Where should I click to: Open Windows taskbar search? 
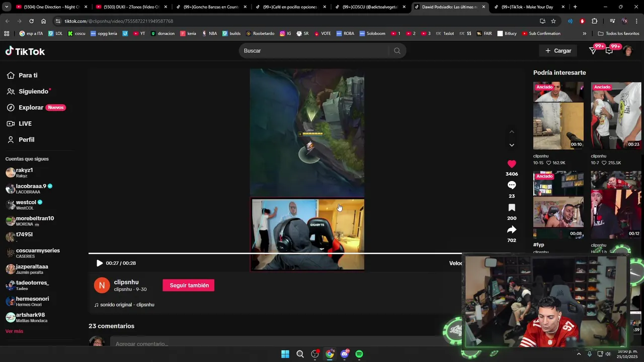[x=300, y=354]
